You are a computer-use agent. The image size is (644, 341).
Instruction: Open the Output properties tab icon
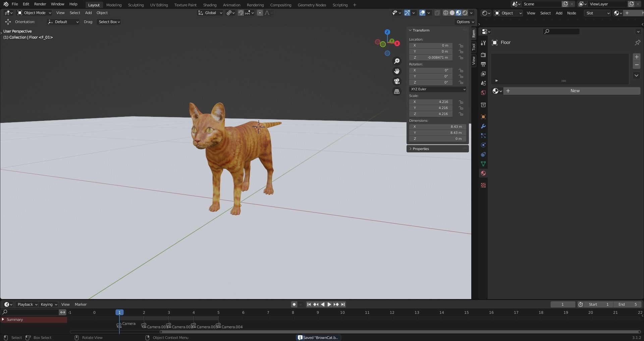483,64
